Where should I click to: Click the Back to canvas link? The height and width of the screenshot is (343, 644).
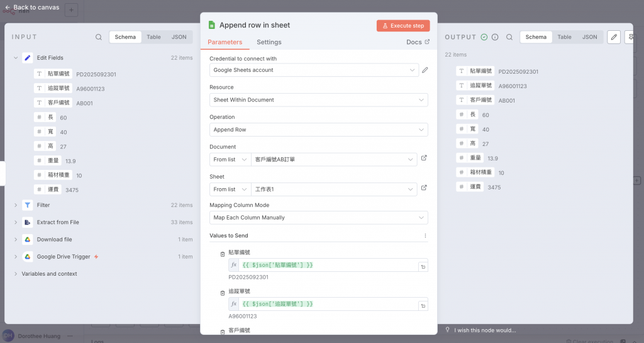tap(32, 8)
